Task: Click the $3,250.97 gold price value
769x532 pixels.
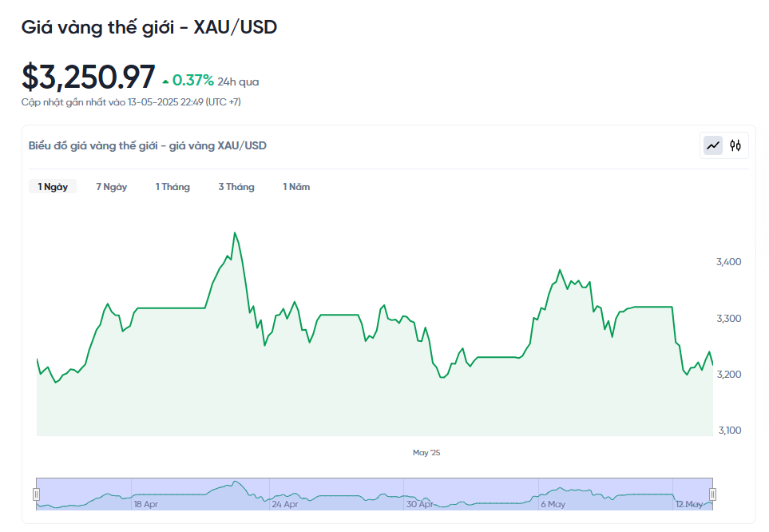Action: pos(89,77)
